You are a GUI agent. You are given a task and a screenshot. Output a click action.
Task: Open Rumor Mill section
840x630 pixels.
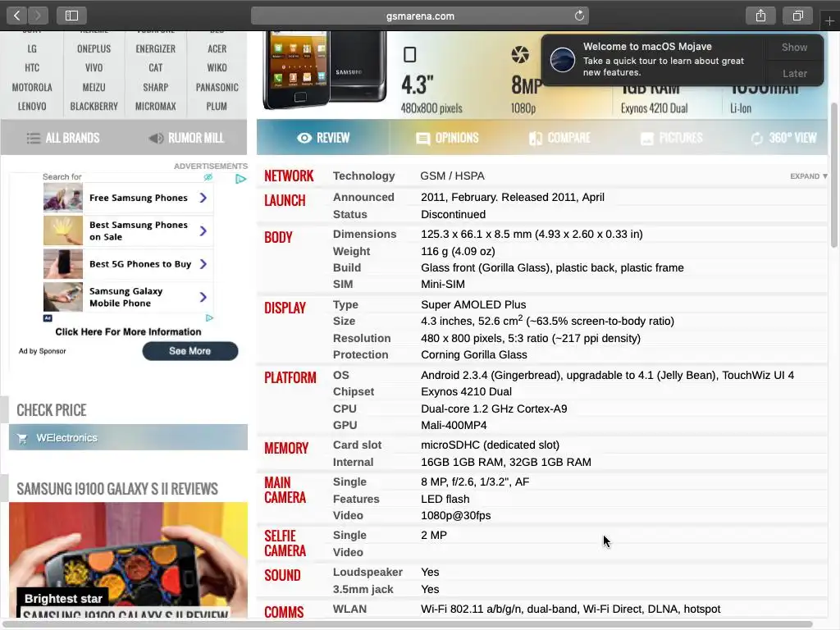[186, 138]
